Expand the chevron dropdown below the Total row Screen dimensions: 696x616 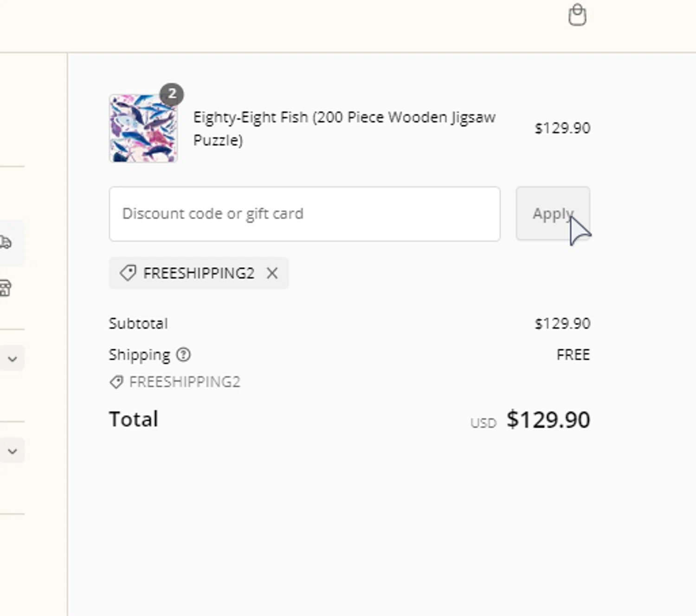click(x=13, y=451)
